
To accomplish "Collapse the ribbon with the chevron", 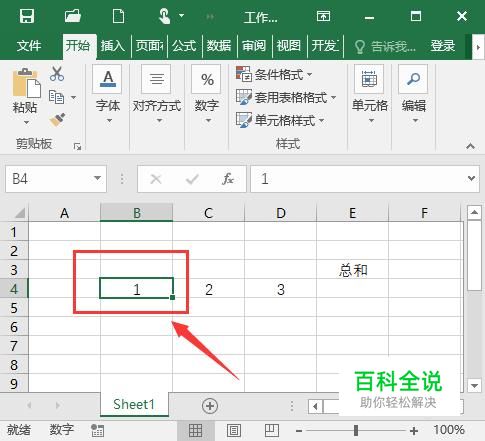I will tap(470, 146).
